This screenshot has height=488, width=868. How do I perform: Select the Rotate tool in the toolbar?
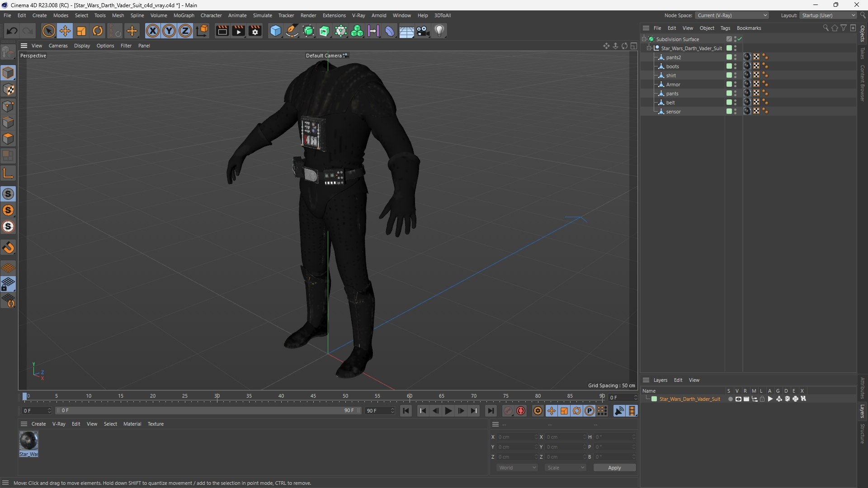(x=98, y=31)
